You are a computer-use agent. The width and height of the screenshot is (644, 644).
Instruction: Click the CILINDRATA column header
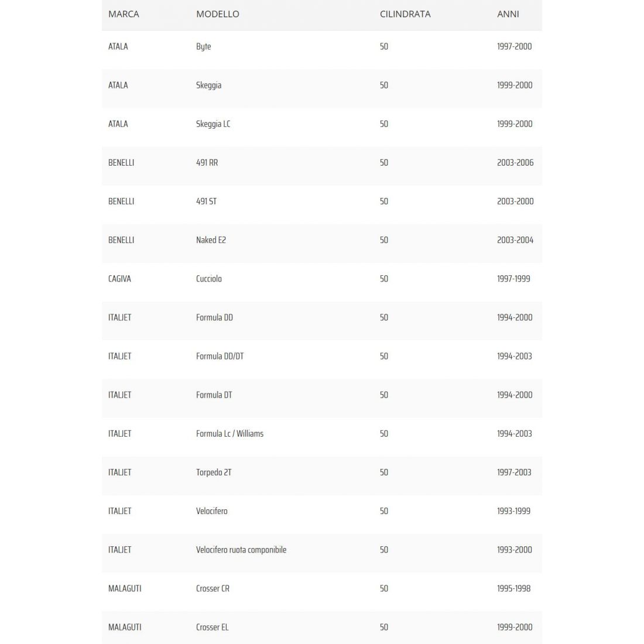coord(405,14)
